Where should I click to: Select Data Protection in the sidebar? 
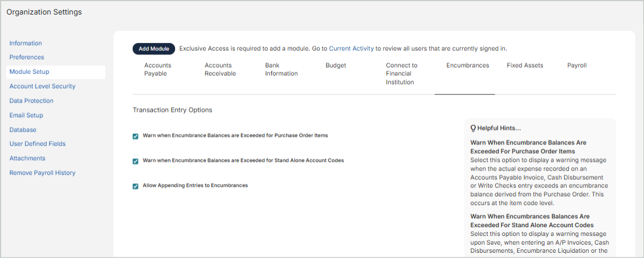point(31,101)
